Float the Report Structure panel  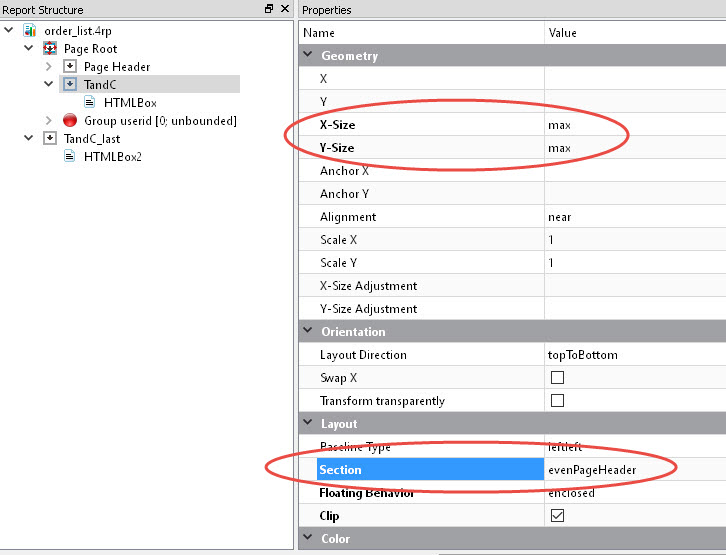[269, 9]
